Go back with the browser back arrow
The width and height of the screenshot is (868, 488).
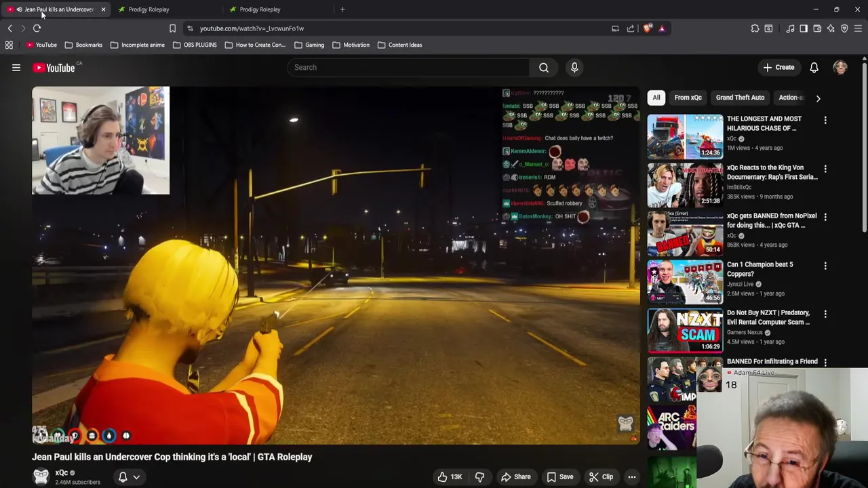(x=9, y=28)
